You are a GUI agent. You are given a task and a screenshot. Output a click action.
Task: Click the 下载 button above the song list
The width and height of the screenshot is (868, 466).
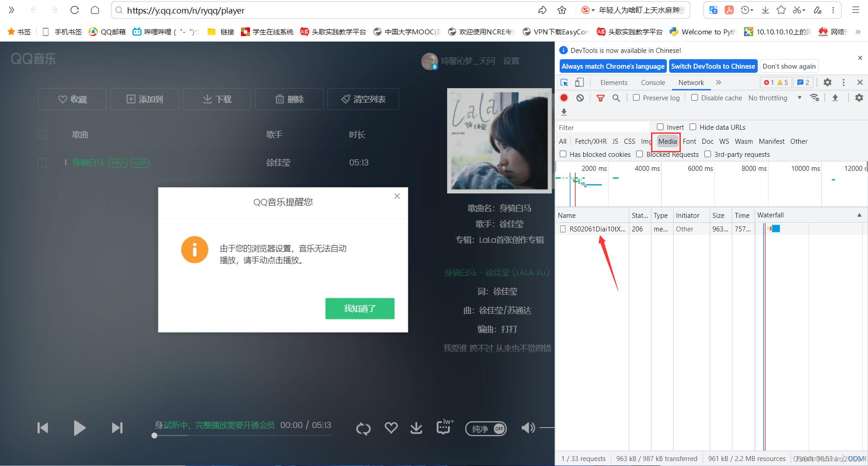click(217, 99)
